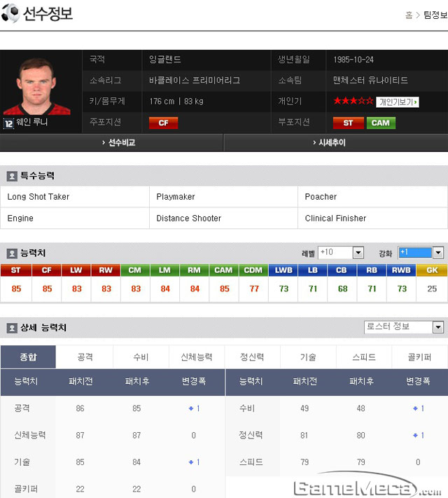448x498 pixels.
Task: Click the nationality 잉글랜드
Action: [165, 60]
